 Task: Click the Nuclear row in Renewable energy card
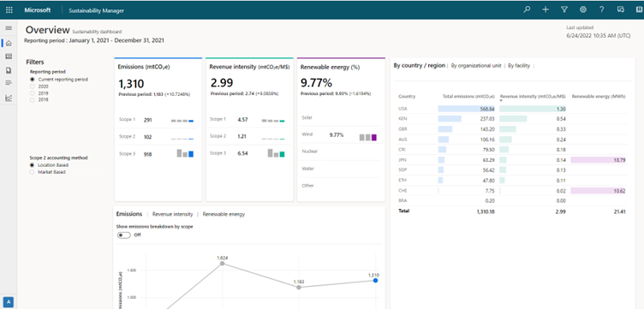click(341, 152)
